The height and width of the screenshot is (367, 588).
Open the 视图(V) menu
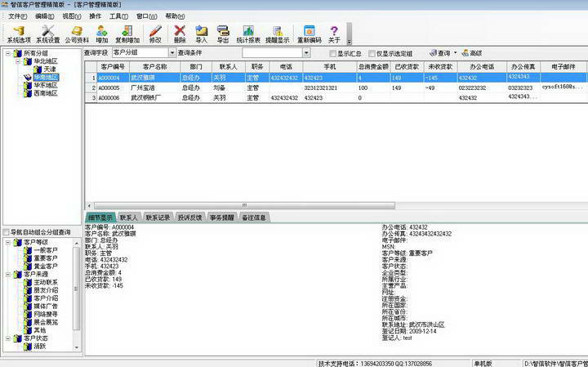click(72, 16)
